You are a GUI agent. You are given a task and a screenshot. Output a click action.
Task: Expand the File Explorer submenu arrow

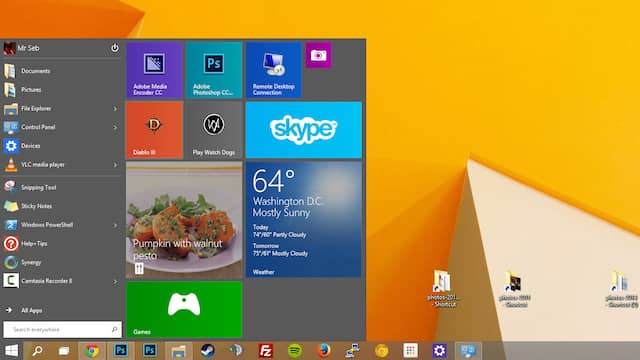pyautogui.click(x=115, y=109)
